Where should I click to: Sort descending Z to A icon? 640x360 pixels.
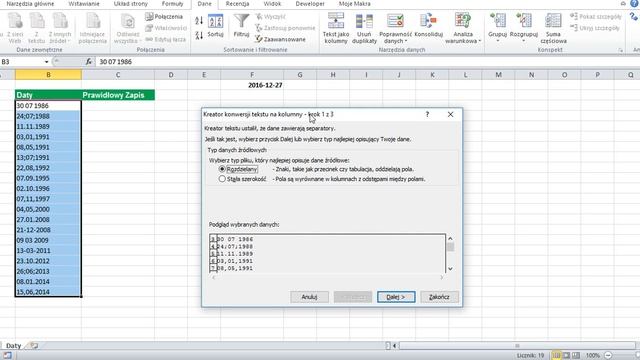coord(199,35)
